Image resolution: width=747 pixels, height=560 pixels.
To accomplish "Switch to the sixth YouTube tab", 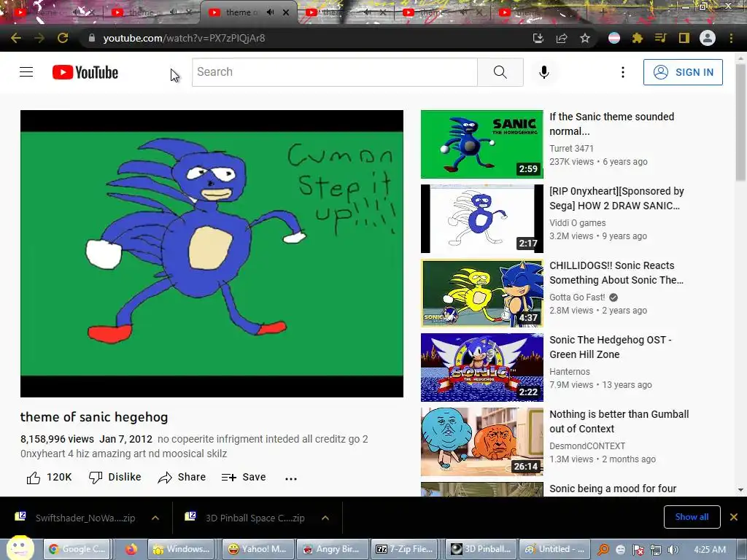I will coord(538,12).
